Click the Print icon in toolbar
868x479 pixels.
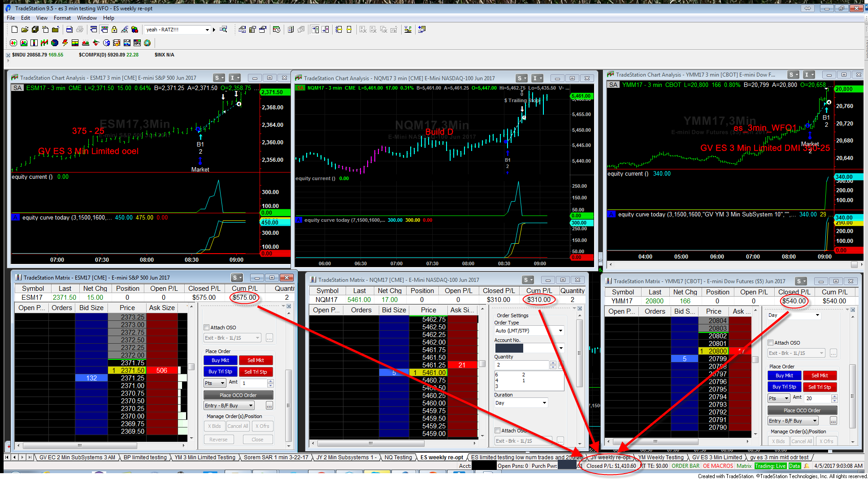click(69, 30)
